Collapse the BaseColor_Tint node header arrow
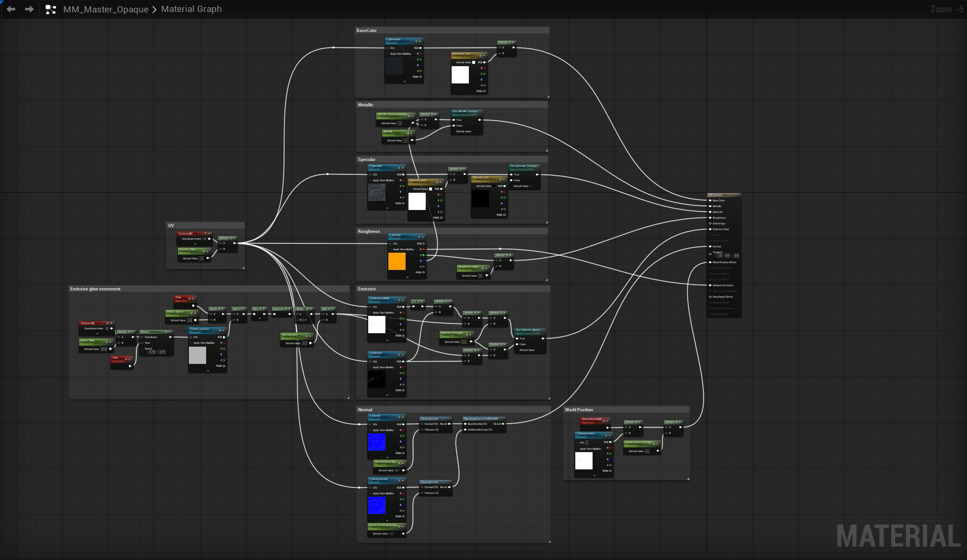Screen dimensions: 967x560 (484, 56)
